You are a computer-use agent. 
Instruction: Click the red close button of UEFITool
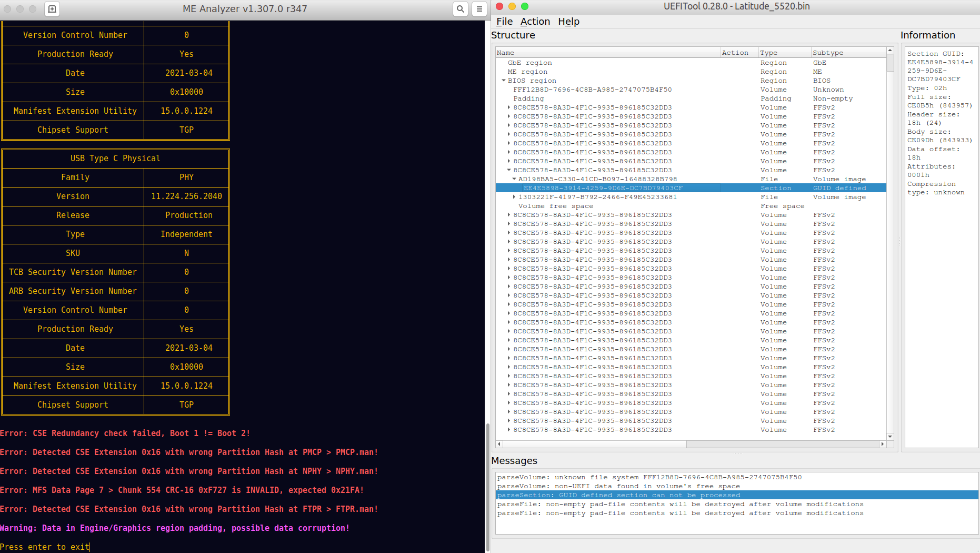499,6
